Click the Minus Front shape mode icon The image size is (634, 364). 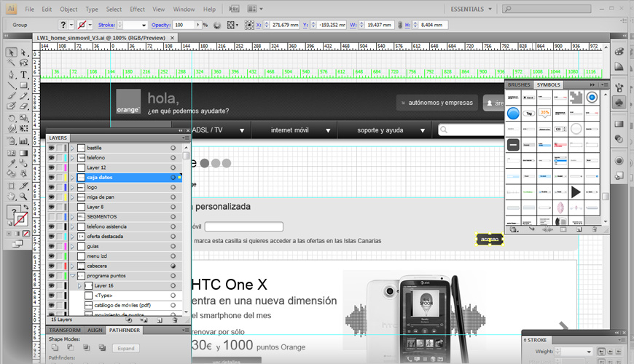point(71,347)
